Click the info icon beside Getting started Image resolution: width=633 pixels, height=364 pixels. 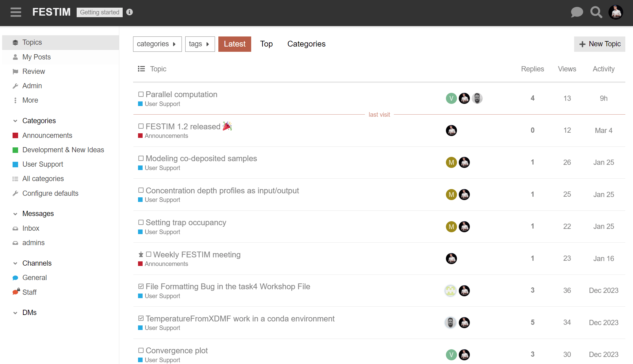point(129,12)
